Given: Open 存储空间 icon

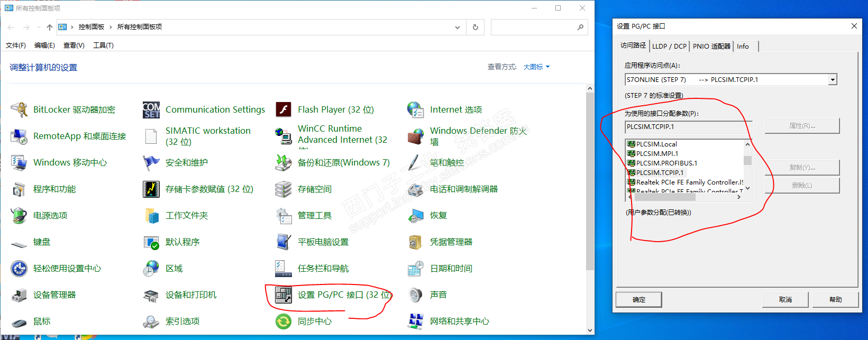Looking at the screenshot, I should point(284,189).
